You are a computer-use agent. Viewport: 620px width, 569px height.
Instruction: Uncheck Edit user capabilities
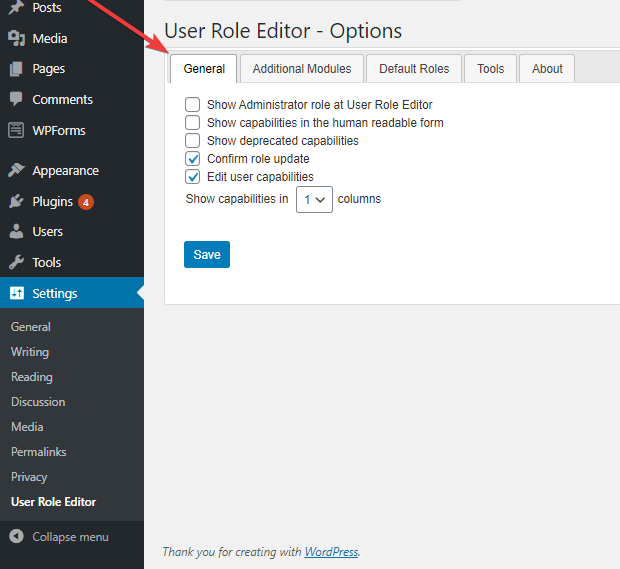click(x=193, y=177)
